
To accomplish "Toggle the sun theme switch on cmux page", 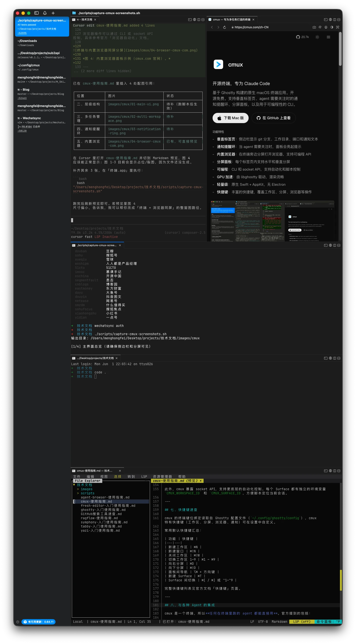I will click(317, 37).
